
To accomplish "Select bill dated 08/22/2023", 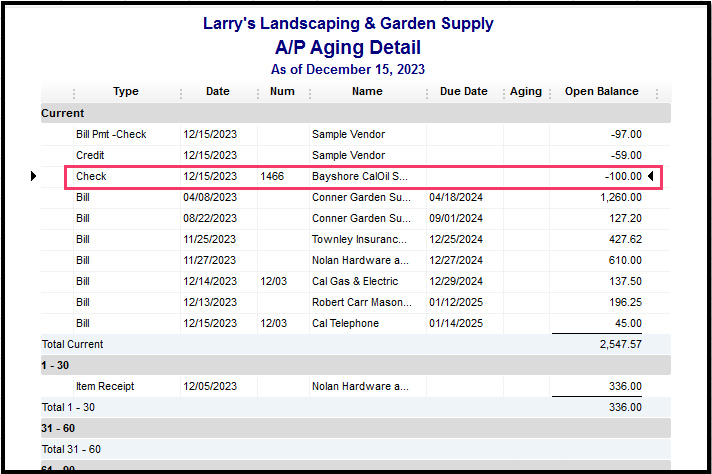I will pos(210,218).
